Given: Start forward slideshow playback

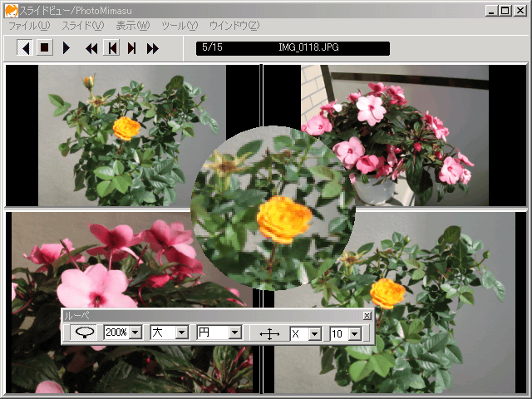Looking at the screenshot, I should click(x=66, y=48).
